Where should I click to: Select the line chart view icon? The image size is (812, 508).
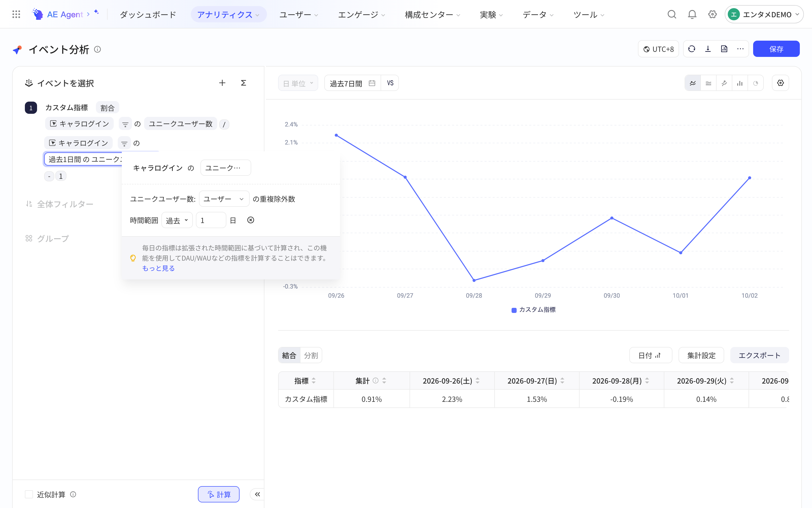(x=692, y=83)
